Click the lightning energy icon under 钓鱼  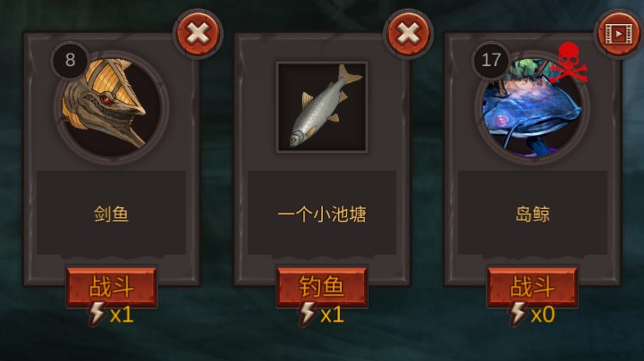(308, 314)
